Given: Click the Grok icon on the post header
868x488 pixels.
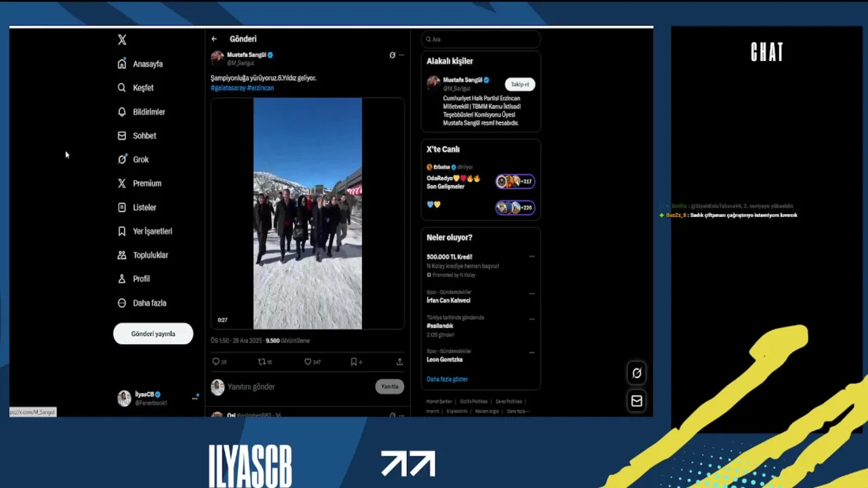Looking at the screenshot, I should [x=392, y=55].
